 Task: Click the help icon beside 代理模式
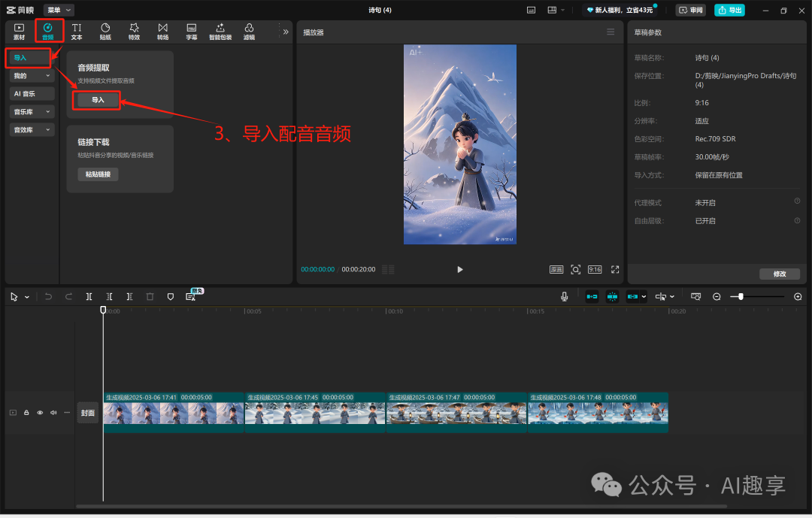click(x=798, y=201)
